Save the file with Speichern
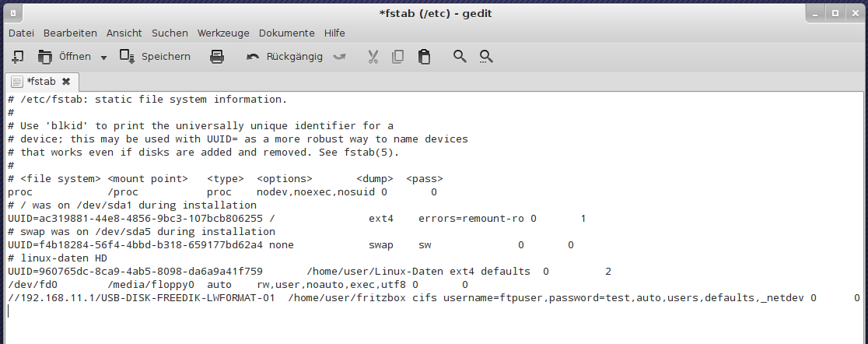This screenshot has height=344, width=868. 155,57
